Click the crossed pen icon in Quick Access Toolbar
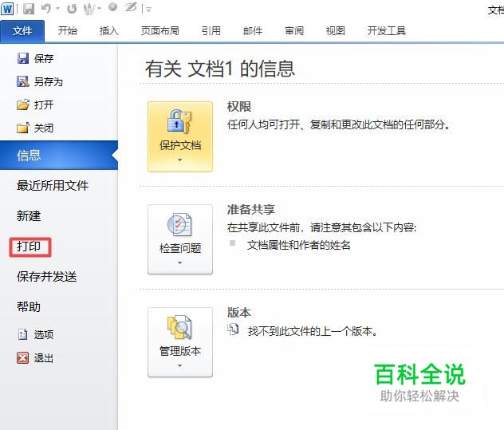 (131, 7)
